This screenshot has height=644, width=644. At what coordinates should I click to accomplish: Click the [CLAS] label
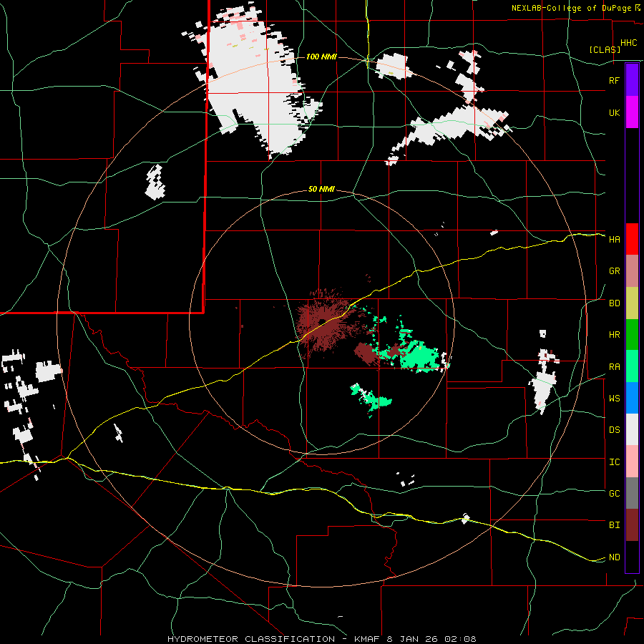tap(605, 49)
